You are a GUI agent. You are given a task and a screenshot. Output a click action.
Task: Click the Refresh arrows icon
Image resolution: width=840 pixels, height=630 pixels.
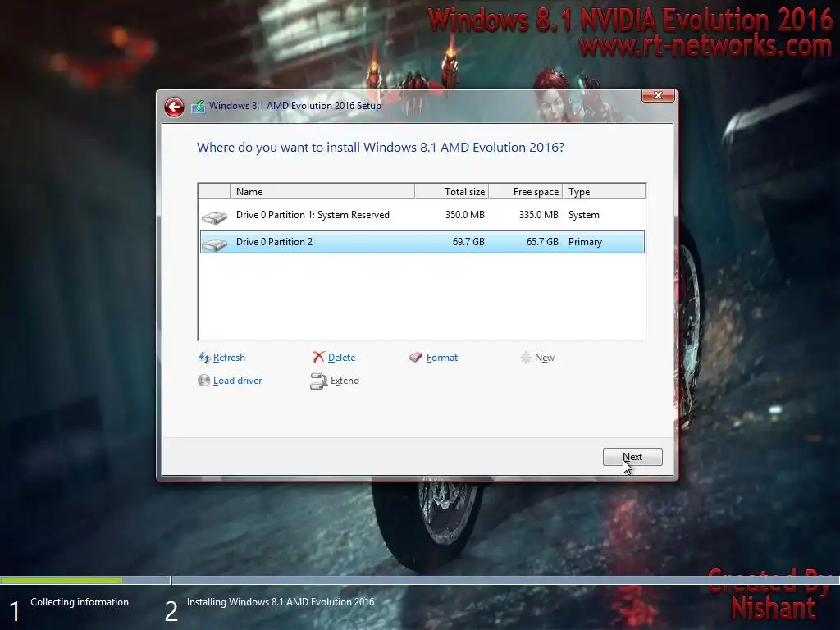coord(204,358)
